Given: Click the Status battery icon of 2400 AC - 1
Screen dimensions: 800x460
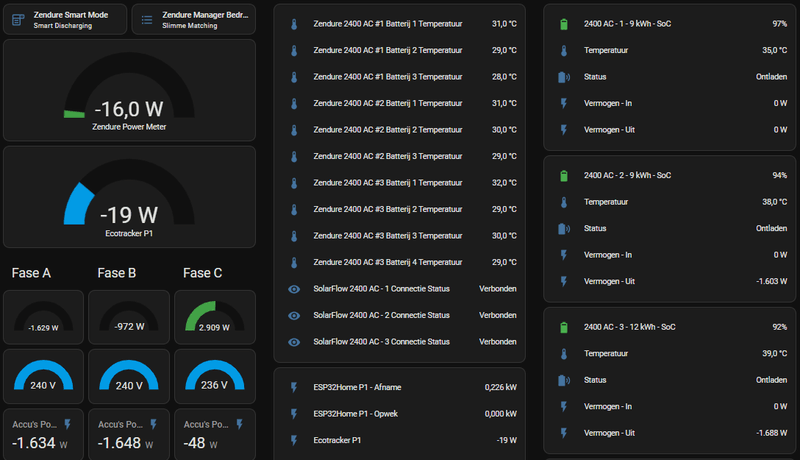Looking at the screenshot, I should point(564,77).
